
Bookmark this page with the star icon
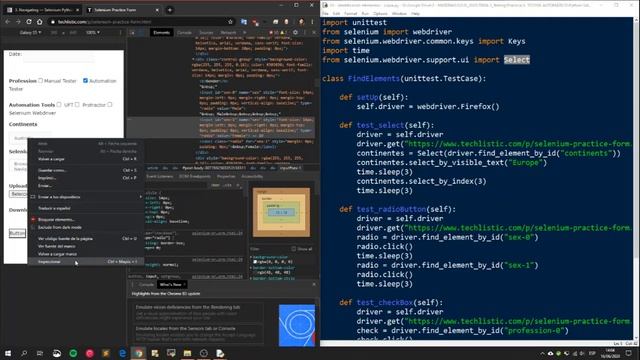tap(230, 22)
